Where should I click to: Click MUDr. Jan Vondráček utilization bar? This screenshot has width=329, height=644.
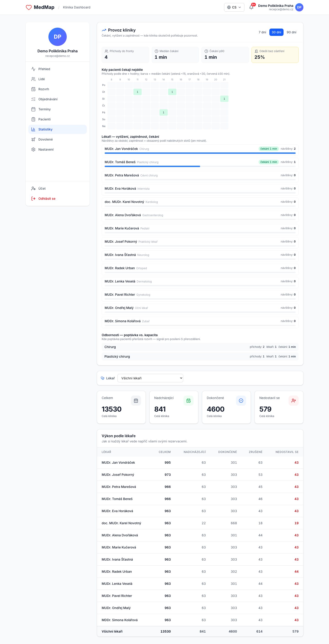point(200,153)
